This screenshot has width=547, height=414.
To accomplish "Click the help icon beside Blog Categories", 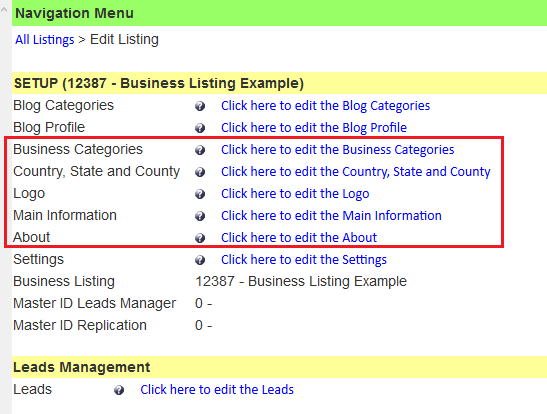I will click(200, 106).
